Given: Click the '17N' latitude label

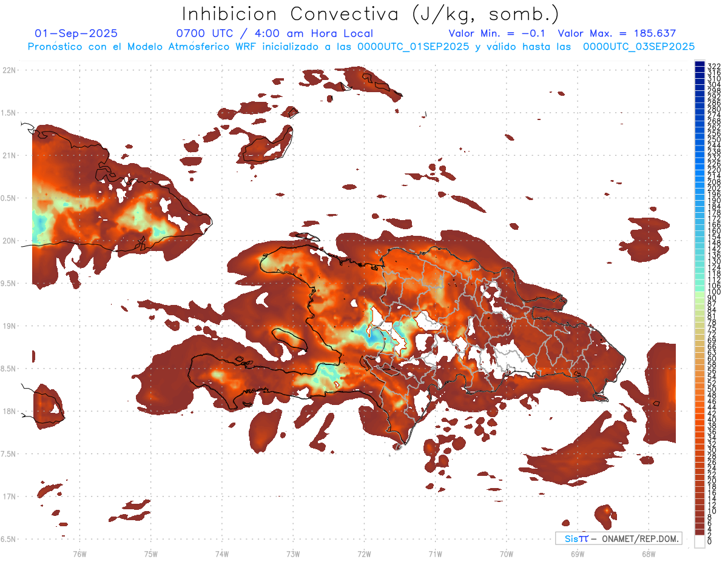Looking at the screenshot, I should tap(9, 497).
